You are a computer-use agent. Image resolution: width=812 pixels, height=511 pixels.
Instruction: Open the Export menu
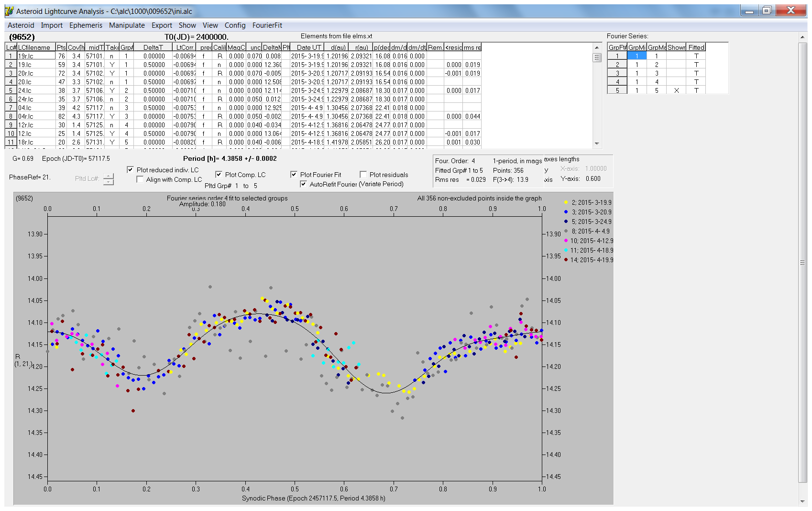pos(162,25)
